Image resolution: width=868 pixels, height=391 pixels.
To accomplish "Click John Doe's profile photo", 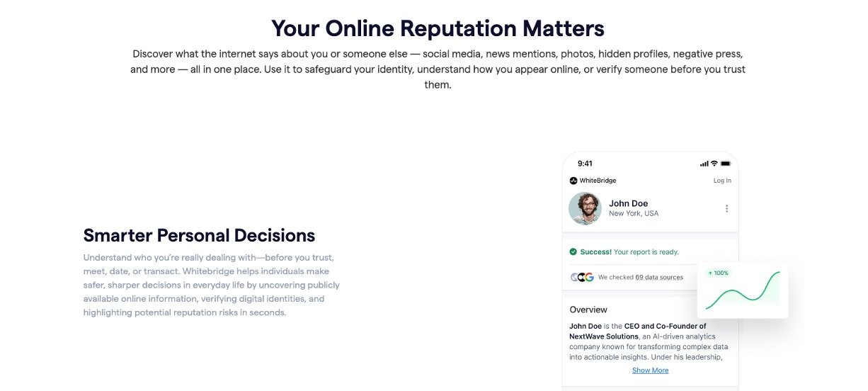I will 585,208.
